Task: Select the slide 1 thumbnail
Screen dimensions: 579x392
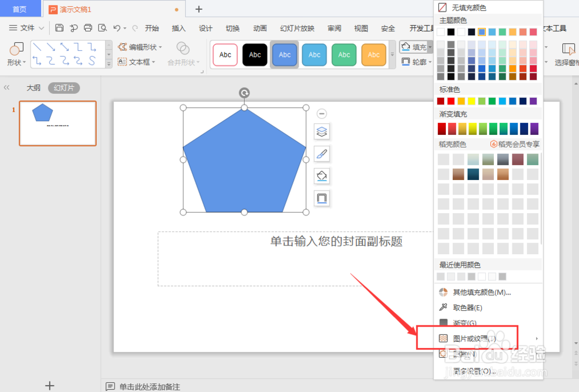Action: 57,123
